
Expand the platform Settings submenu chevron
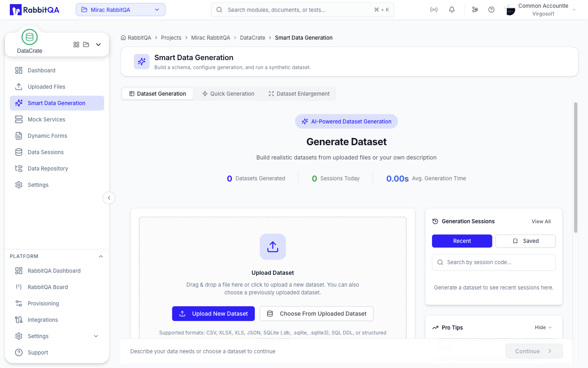click(96, 336)
